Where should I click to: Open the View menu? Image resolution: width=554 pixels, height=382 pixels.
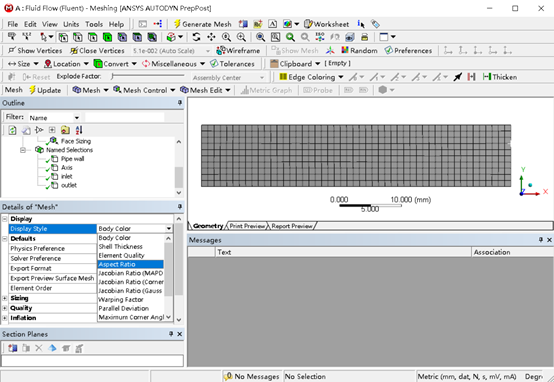pos(49,24)
